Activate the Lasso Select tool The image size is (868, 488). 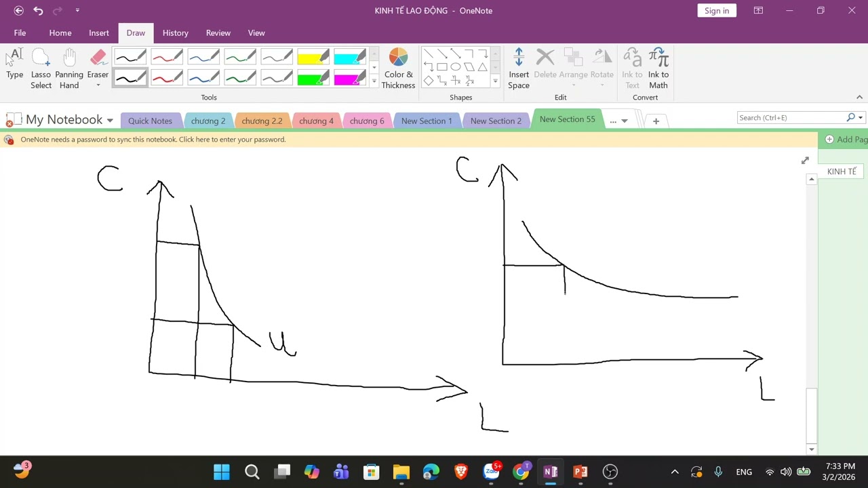pyautogui.click(x=41, y=68)
